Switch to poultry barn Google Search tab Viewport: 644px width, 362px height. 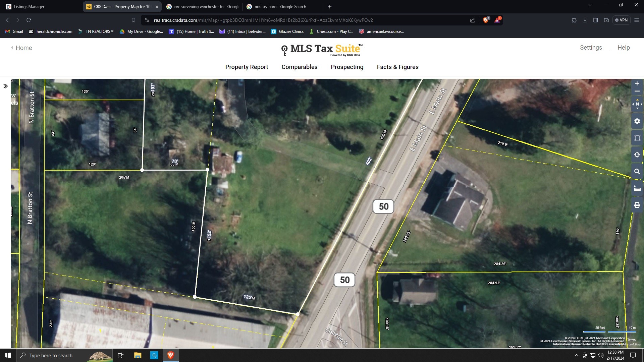pyautogui.click(x=280, y=7)
